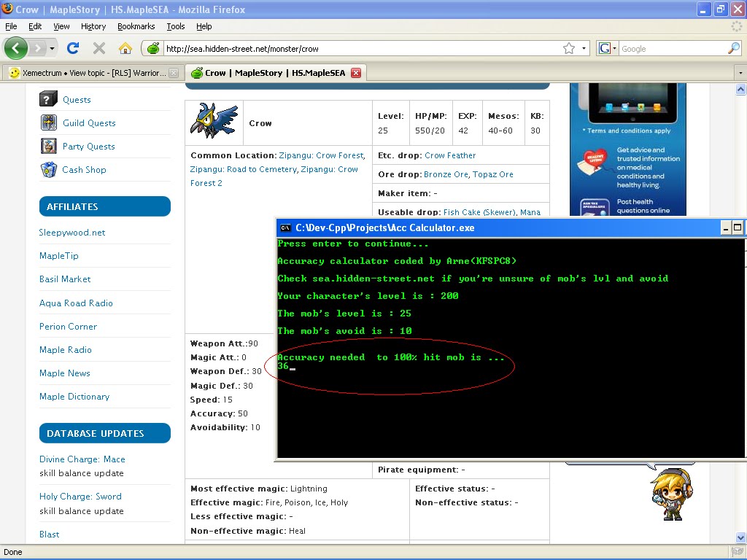Open the Help menu

(204, 26)
